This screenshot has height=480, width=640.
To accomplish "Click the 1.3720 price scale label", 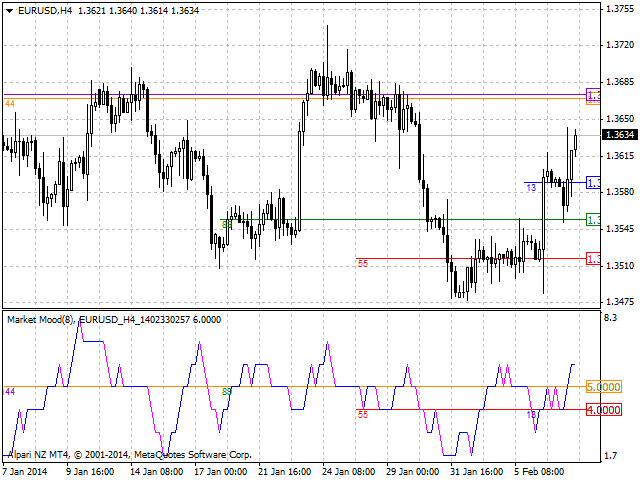I will click(x=620, y=45).
